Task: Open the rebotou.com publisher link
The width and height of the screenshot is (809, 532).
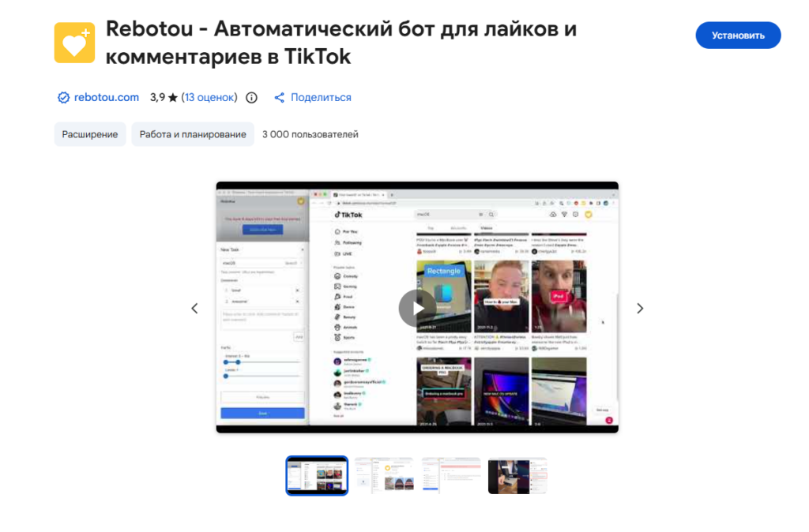Action: (107, 97)
